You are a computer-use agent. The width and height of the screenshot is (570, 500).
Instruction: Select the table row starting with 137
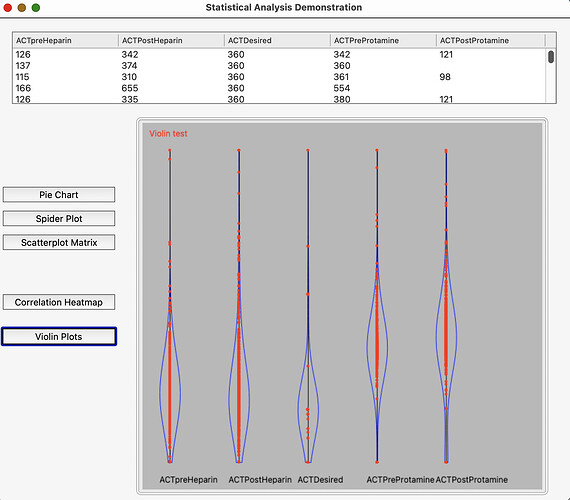pyautogui.click(x=279, y=66)
